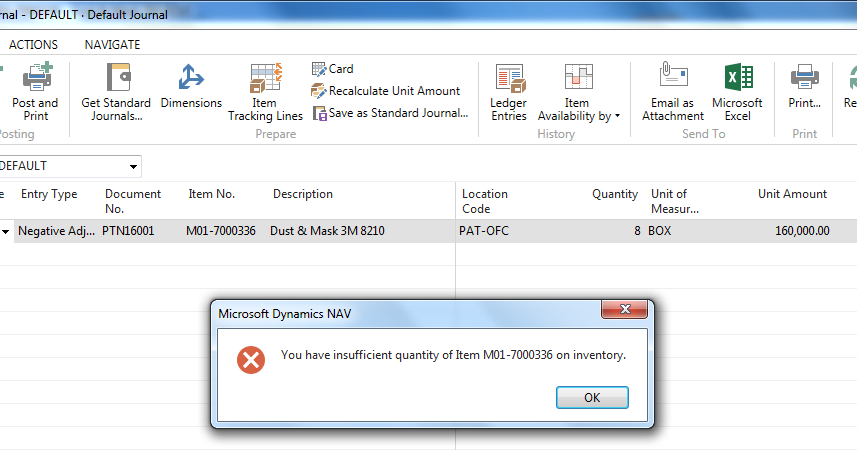Click the red error icon in dialog
The width and height of the screenshot is (857, 450).
tap(251, 360)
